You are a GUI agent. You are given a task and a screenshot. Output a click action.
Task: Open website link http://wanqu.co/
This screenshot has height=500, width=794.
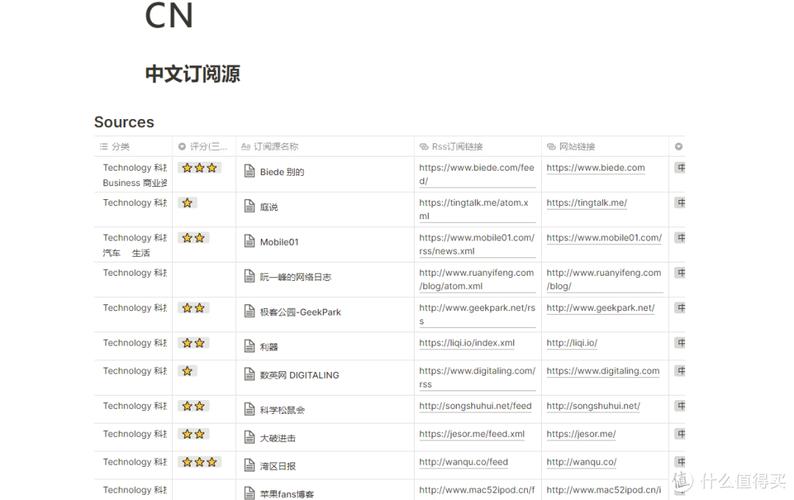click(x=581, y=462)
